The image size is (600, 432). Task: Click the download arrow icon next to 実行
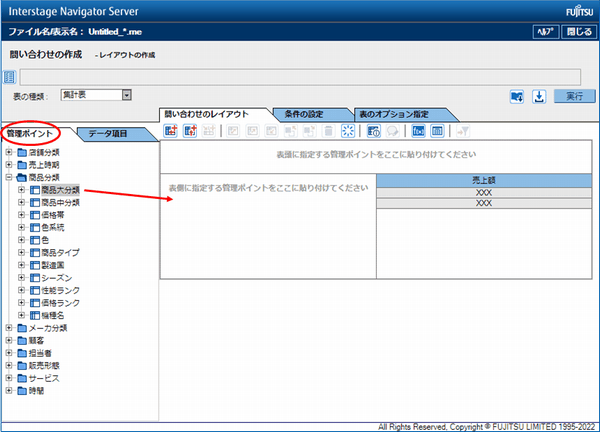(x=539, y=96)
